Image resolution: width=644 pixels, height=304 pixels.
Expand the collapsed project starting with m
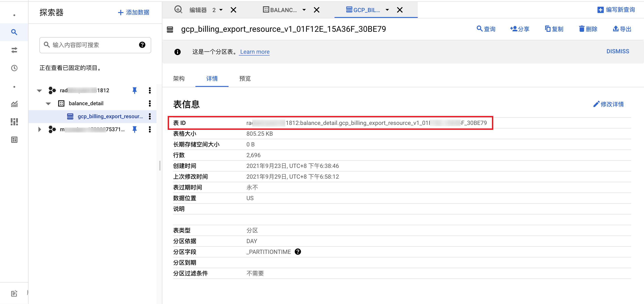(x=40, y=129)
